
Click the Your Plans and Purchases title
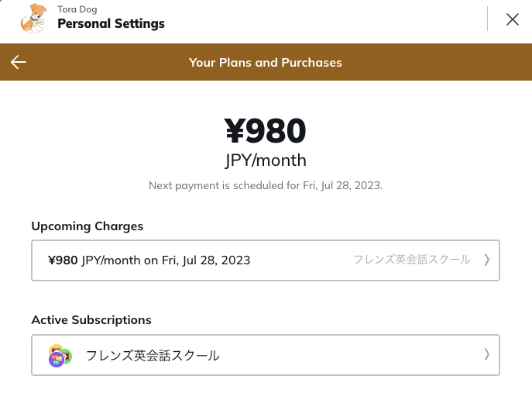266,63
